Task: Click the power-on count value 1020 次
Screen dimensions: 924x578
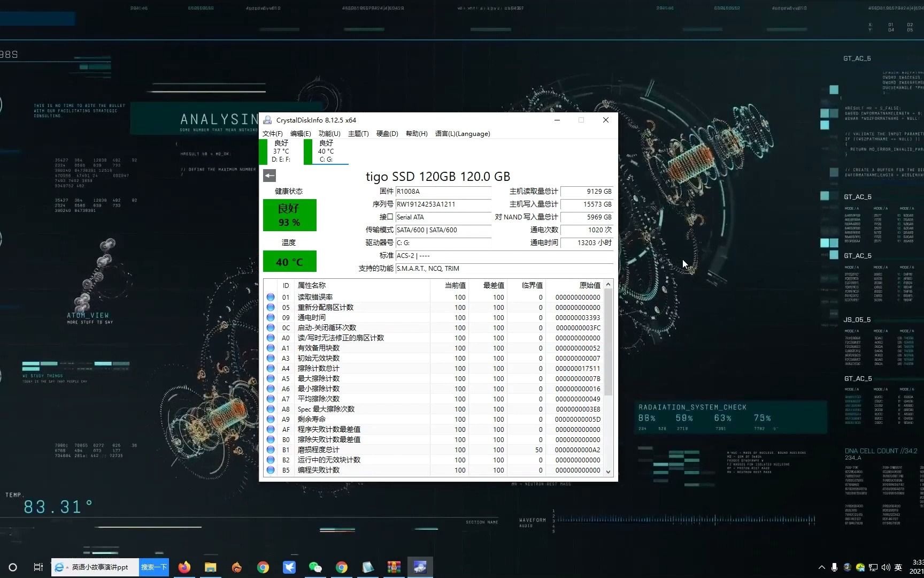Action: pos(587,230)
